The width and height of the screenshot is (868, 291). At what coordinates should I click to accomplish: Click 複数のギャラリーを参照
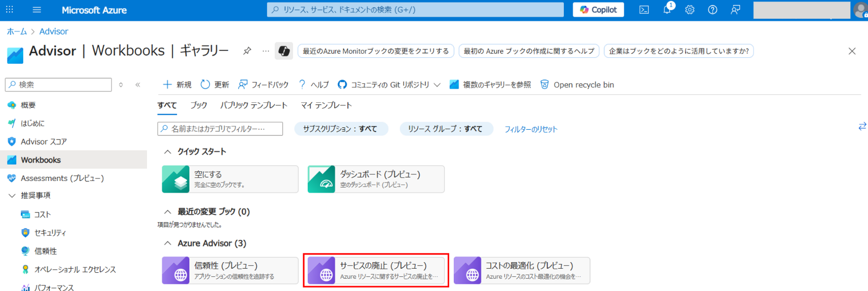tap(490, 85)
